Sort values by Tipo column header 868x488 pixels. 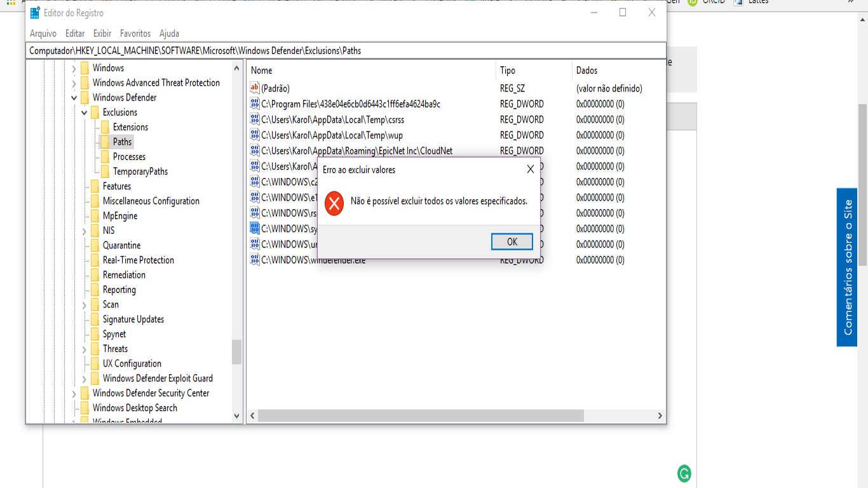(534, 71)
